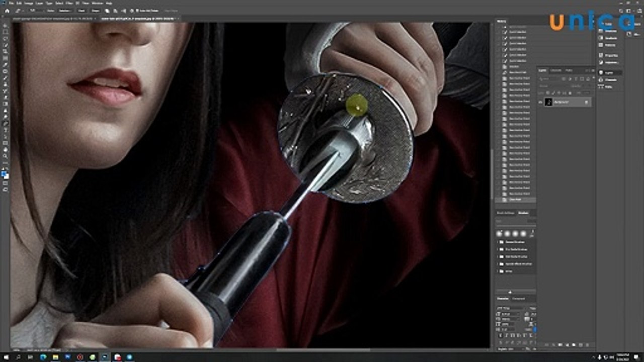The width and height of the screenshot is (644, 362).
Task: Toggle Underline in Character panel
Action: tap(535, 335)
